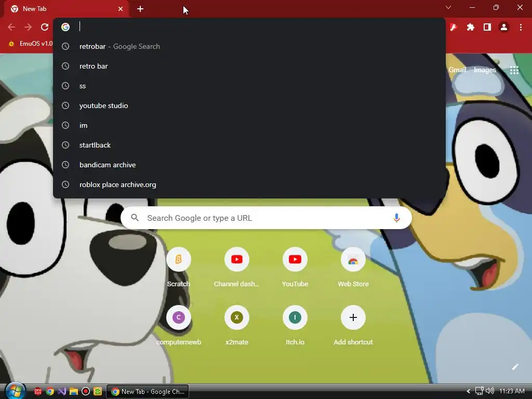Viewport: 532px width, 399px height.
Task: Select the retrobar Google Search suggestion
Action: 249,46
